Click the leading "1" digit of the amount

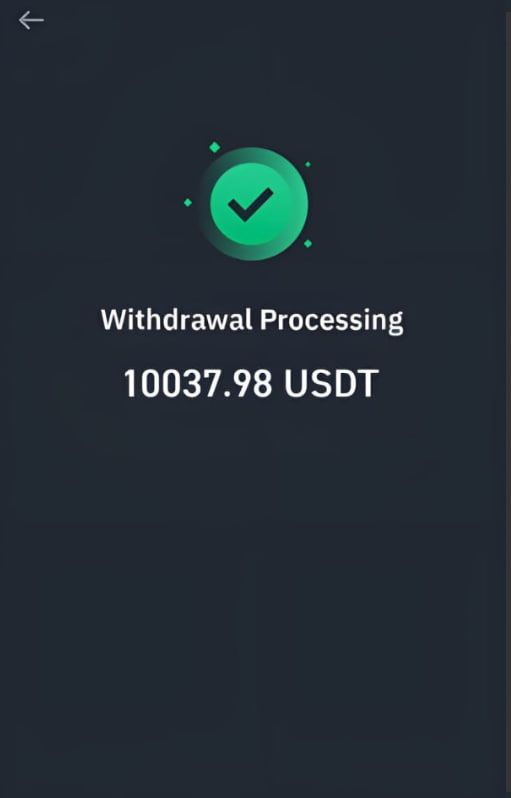130,384
